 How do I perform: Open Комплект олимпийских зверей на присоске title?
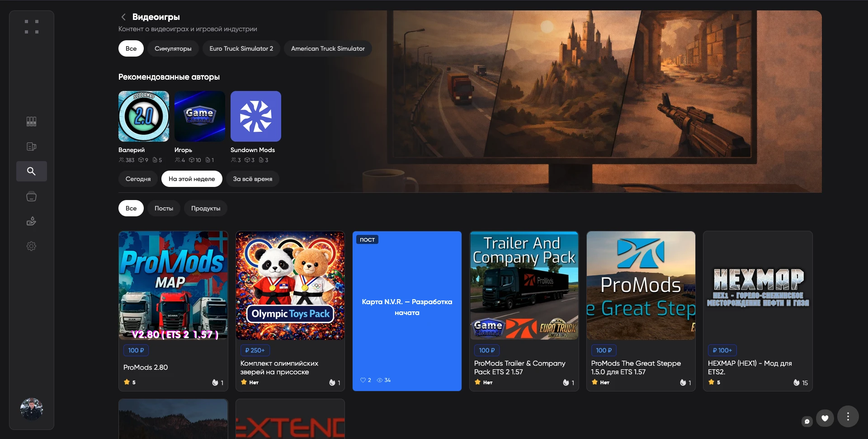(x=279, y=367)
